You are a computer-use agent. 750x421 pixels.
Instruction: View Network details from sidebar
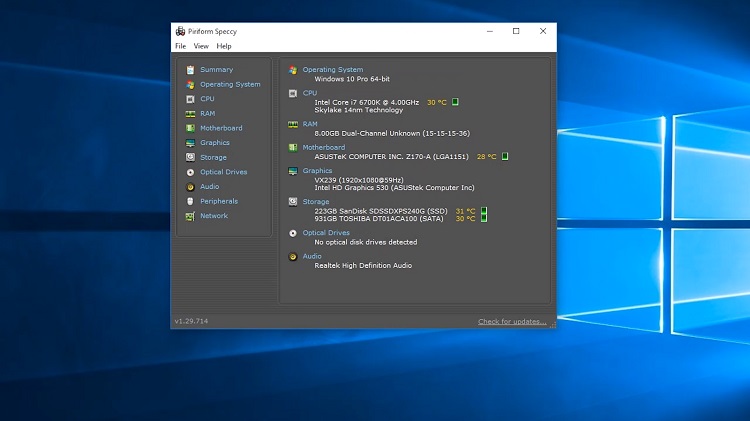point(214,216)
